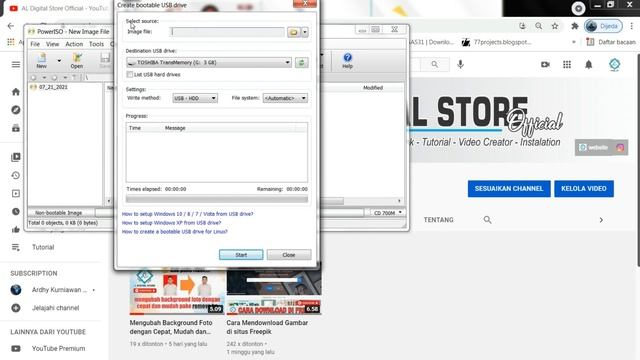Open the Write method USB-HDD dropdown

point(195,98)
